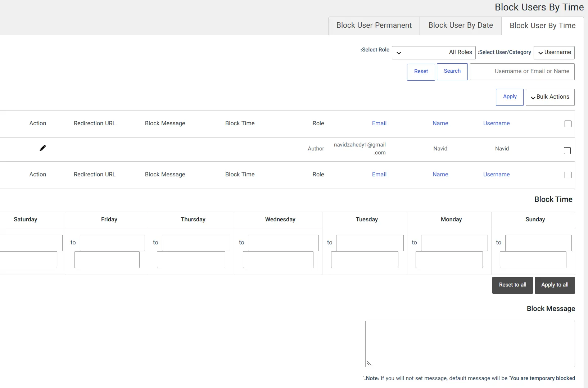Click Thursday lower time field
This screenshot has height=388, width=588.
[x=191, y=260]
